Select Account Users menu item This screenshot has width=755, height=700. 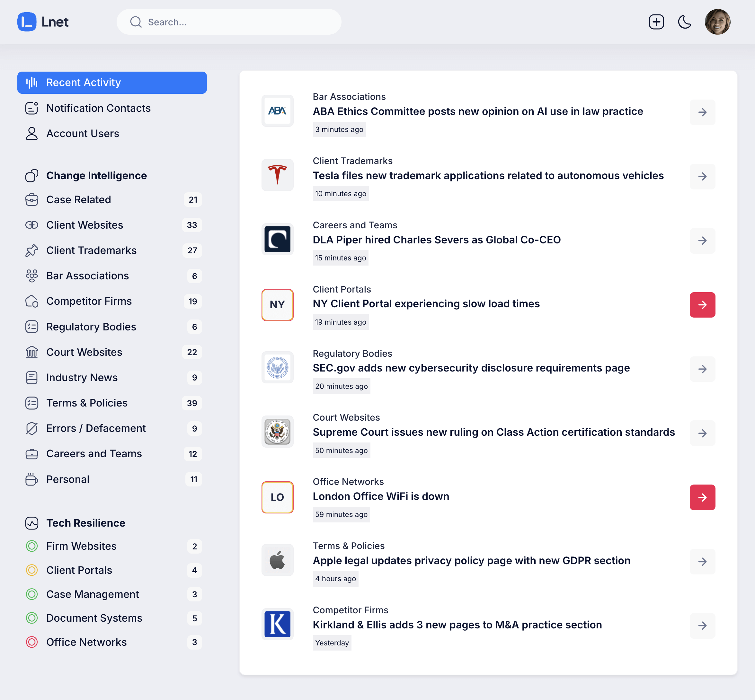coord(83,134)
